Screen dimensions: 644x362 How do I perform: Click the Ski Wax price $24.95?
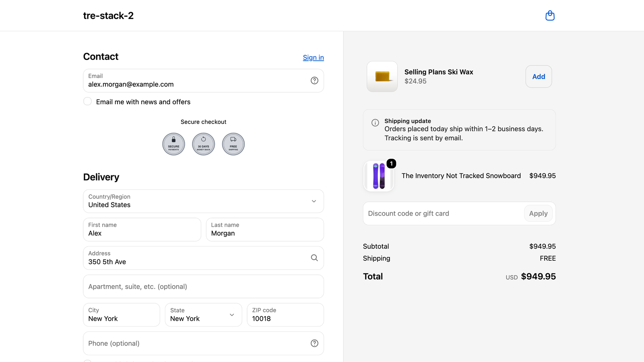[415, 81]
